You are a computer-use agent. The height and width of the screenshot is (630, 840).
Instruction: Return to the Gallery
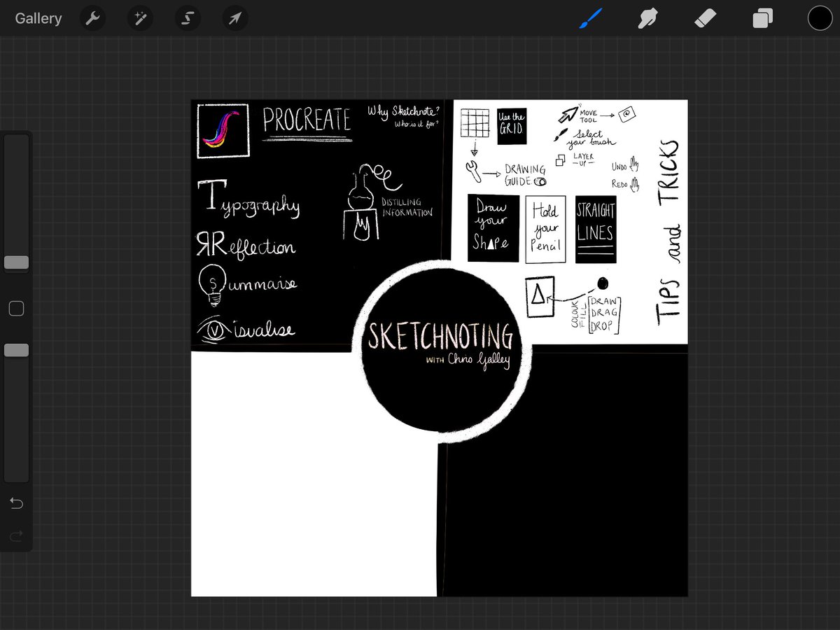[38, 18]
